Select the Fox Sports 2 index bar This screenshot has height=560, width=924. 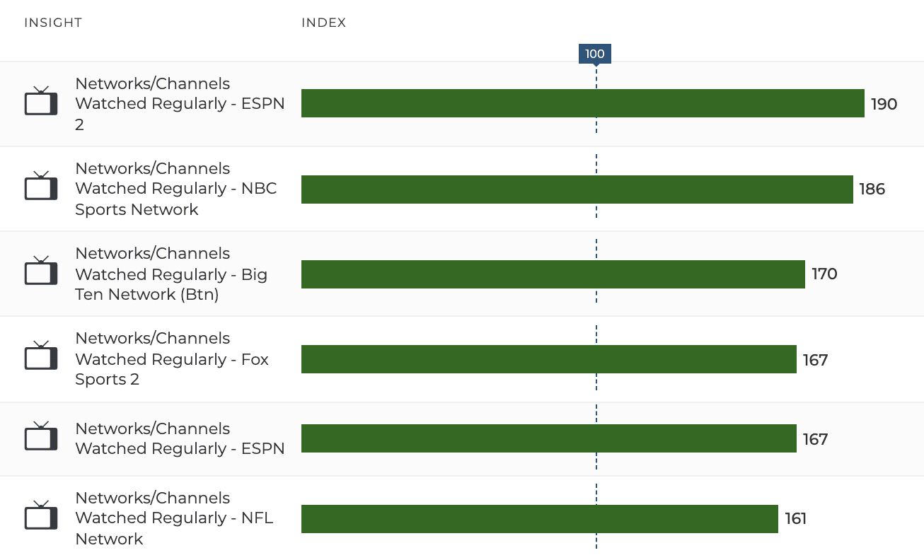coord(548,359)
